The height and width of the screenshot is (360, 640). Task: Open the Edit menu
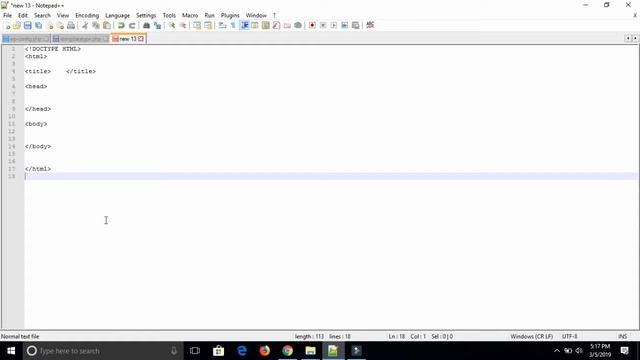click(x=23, y=16)
